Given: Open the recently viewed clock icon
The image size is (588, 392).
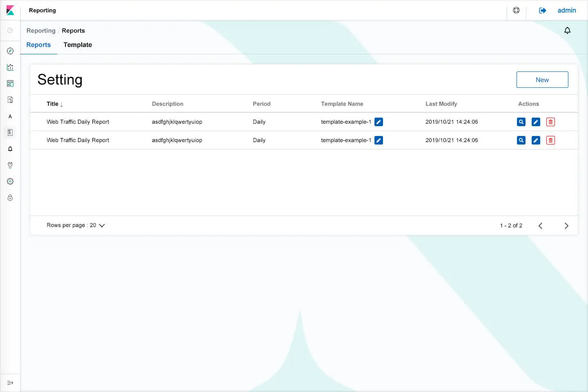Looking at the screenshot, I should (10, 31).
